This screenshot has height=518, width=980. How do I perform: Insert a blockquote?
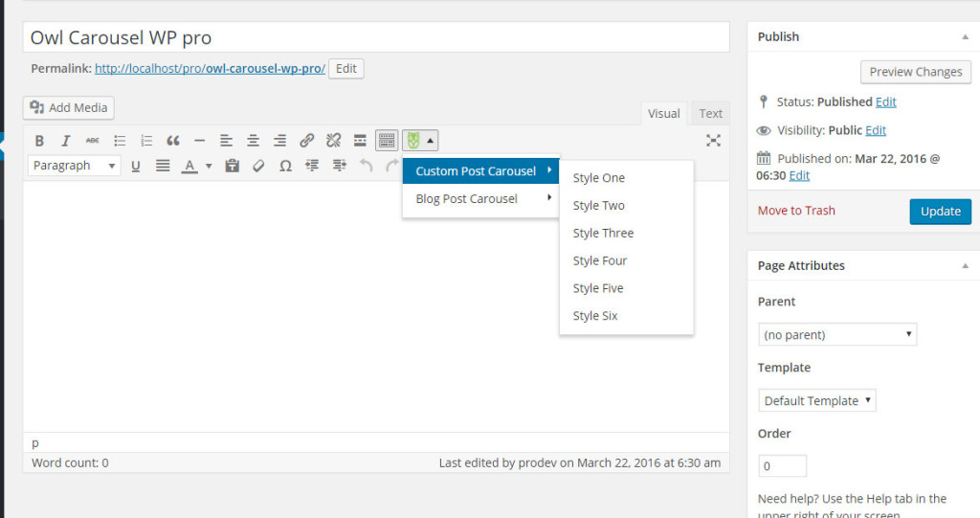point(173,141)
